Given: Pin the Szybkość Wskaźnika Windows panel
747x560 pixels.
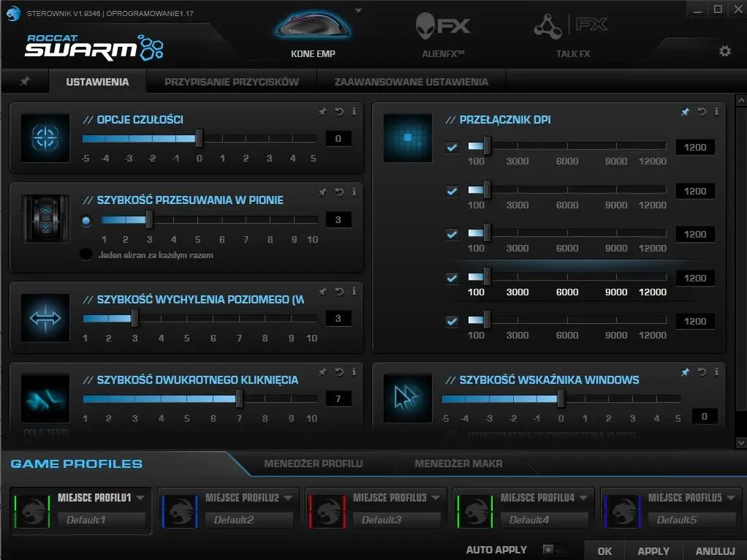Looking at the screenshot, I should pos(685,372).
